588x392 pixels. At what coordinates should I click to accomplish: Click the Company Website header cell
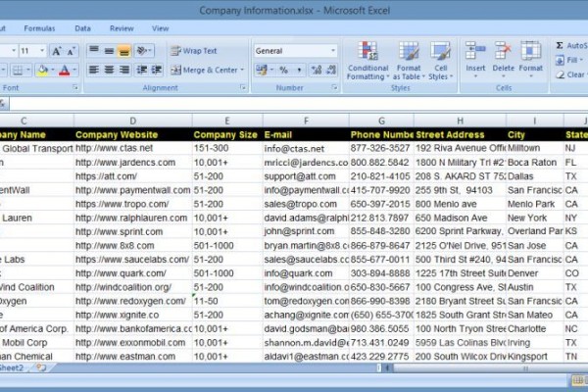133,134
